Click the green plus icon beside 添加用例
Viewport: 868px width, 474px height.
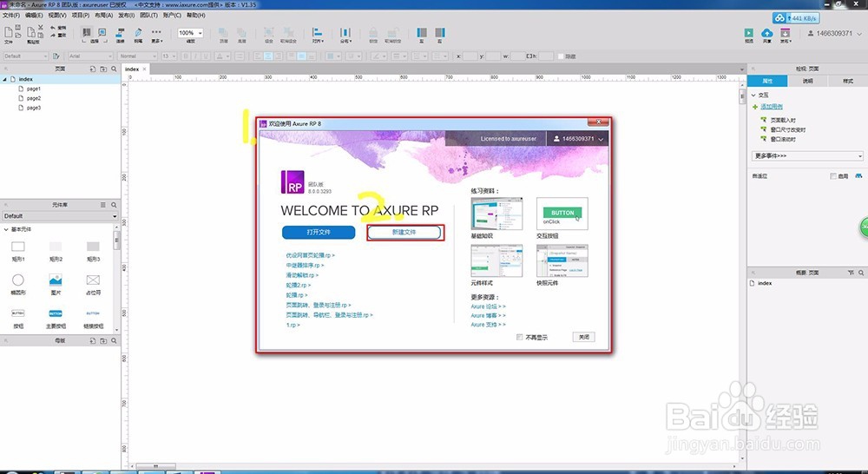[x=754, y=107]
